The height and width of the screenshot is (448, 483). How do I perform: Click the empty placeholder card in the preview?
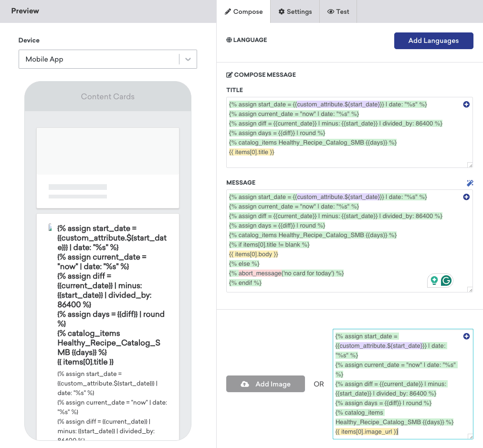point(108,168)
